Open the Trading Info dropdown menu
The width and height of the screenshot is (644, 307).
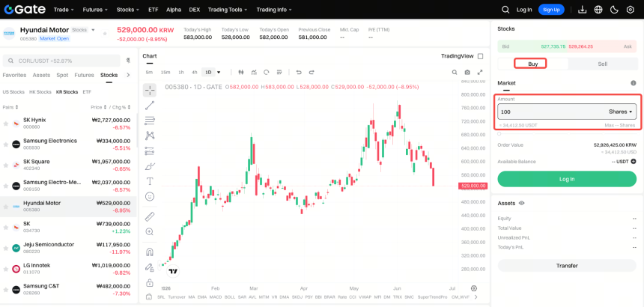tap(274, 10)
